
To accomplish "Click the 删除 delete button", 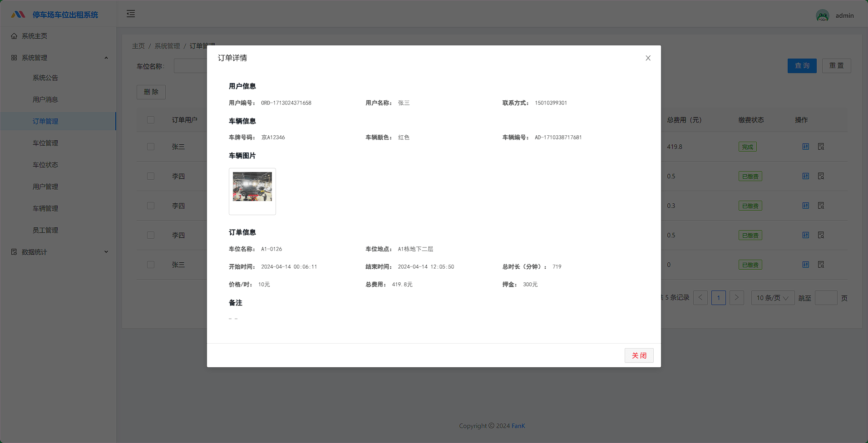I will click(x=151, y=92).
